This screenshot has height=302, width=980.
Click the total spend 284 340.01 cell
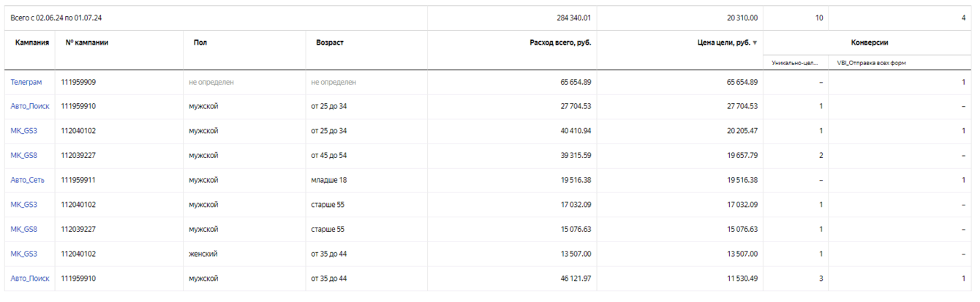[574, 17]
